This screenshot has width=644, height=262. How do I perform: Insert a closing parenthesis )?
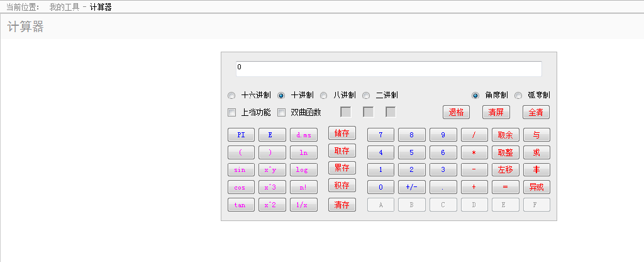pyautogui.click(x=272, y=152)
